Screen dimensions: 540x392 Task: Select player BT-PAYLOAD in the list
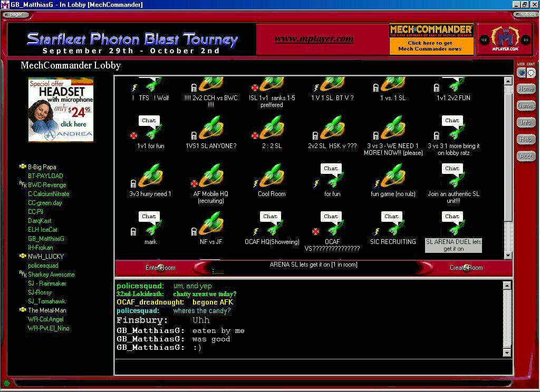45,176
